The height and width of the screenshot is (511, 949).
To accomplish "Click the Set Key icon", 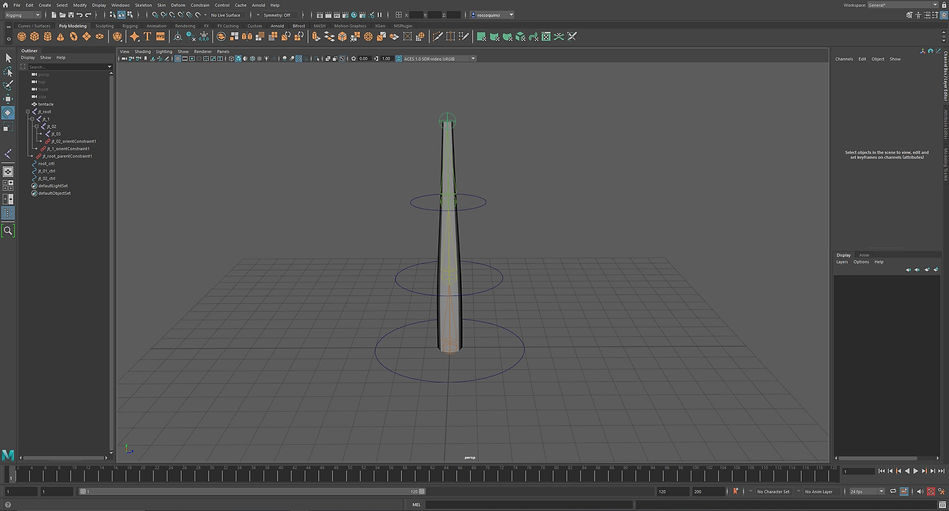I will (x=736, y=491).
